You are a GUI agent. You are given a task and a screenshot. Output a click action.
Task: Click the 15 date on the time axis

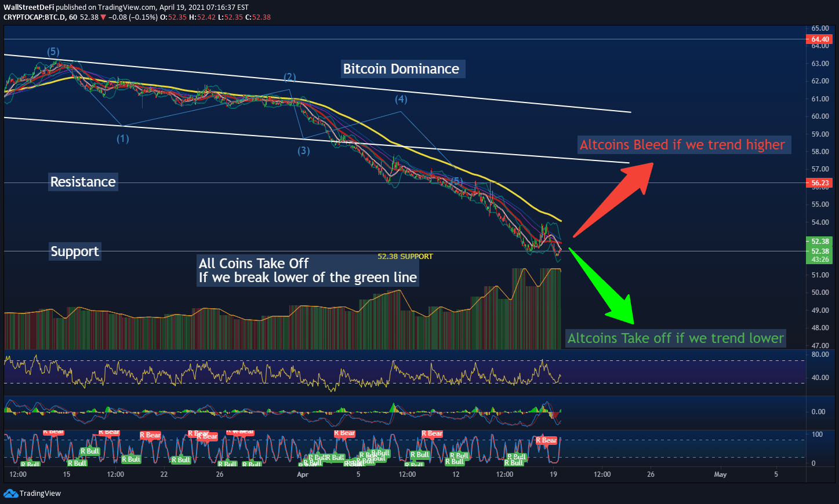click(67, 474)
